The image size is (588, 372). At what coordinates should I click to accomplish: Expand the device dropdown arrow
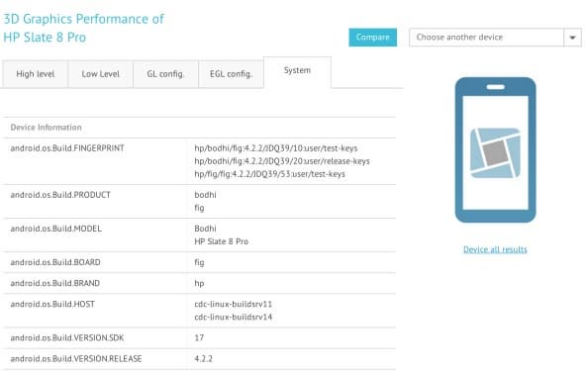click(x=572, y=37)
